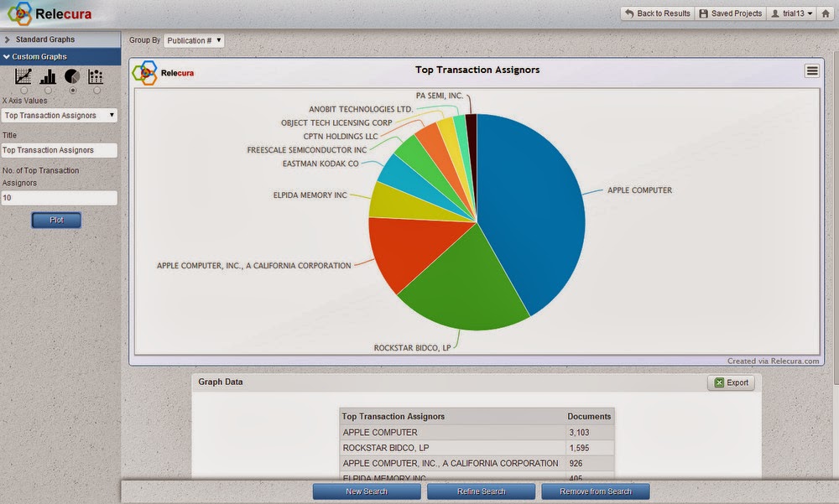
Task: Expand the Standard Graphs section
Action: pyautogui.click(x=60, y=39)
